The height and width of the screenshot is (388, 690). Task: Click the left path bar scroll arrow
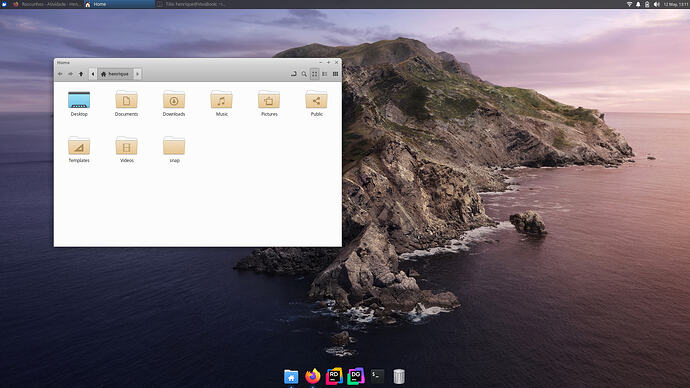point(93,74)
